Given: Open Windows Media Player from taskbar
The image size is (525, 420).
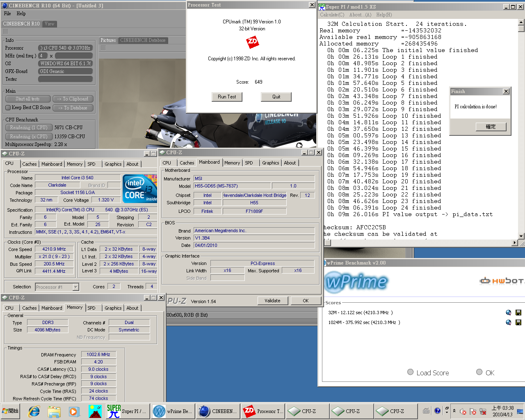Looking at the screenshot, I should [74, 411].
